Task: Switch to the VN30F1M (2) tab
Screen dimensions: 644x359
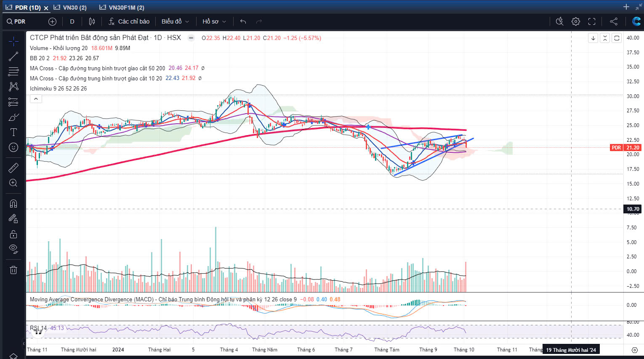Action: [x=122, y=7]
